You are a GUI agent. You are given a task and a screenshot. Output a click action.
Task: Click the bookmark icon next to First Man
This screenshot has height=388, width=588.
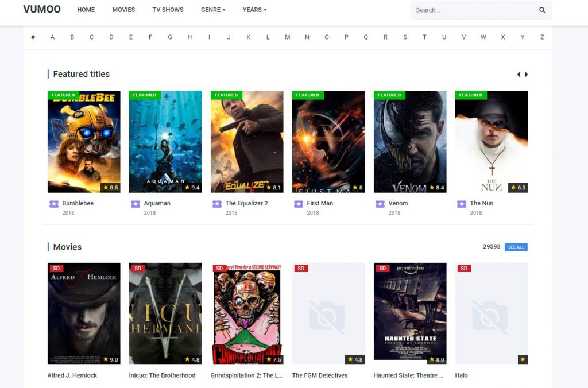point(298,204)
